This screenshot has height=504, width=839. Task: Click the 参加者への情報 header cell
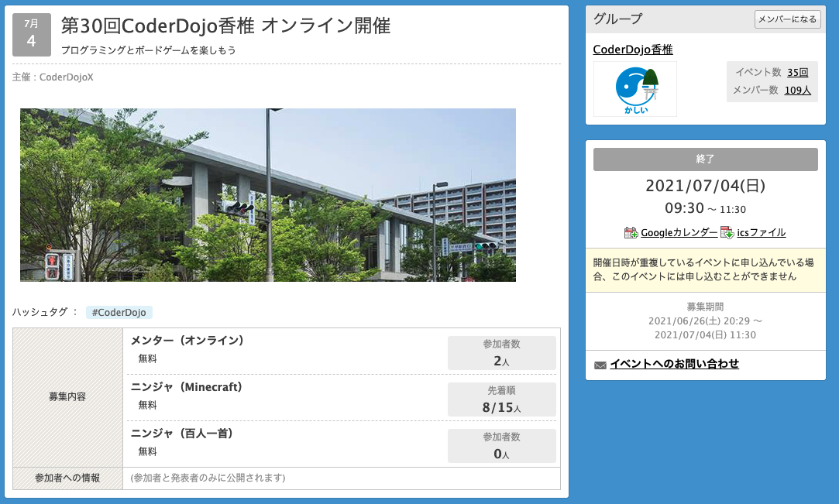(x=67, y=478)
